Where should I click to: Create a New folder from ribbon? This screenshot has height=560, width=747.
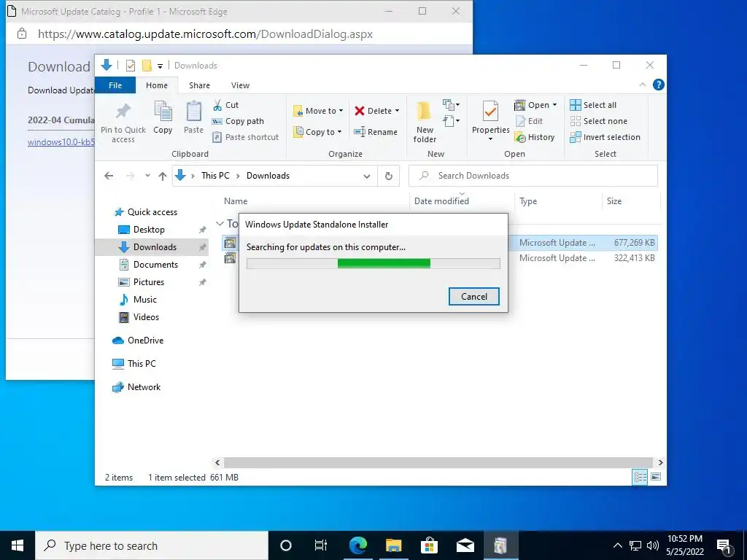(x=425, y=122)
